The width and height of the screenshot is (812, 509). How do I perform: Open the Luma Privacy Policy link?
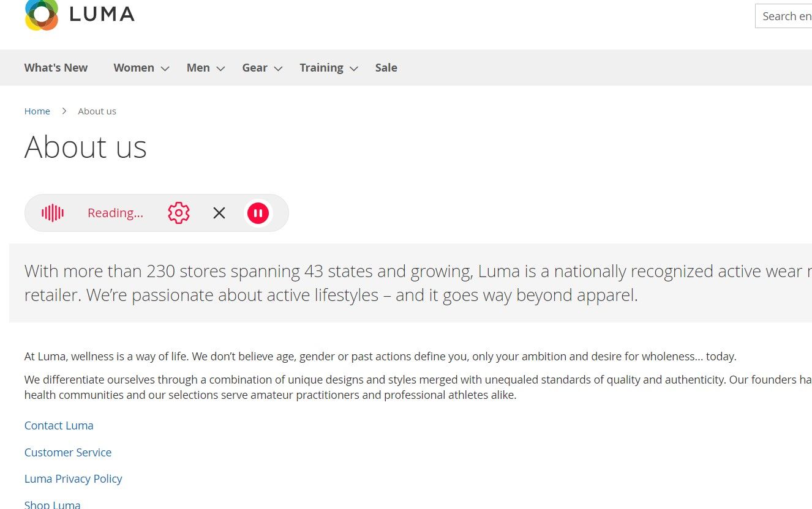[73, 479]
